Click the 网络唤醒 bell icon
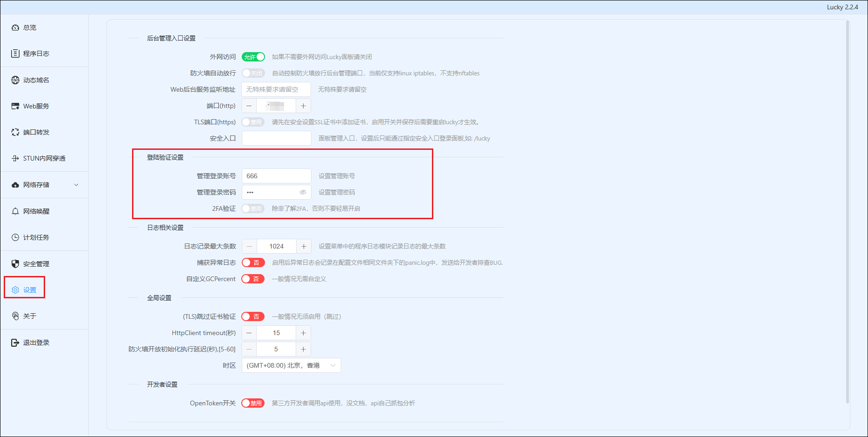This screenshot has height=437, width=868. (x=15, y=211)
